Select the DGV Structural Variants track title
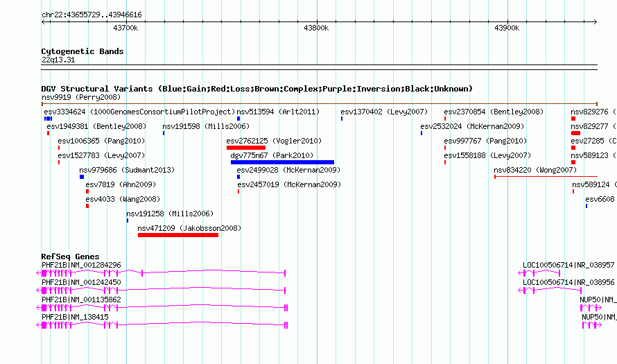The height and width of the screenshot is (364, 617). (257, 89)
